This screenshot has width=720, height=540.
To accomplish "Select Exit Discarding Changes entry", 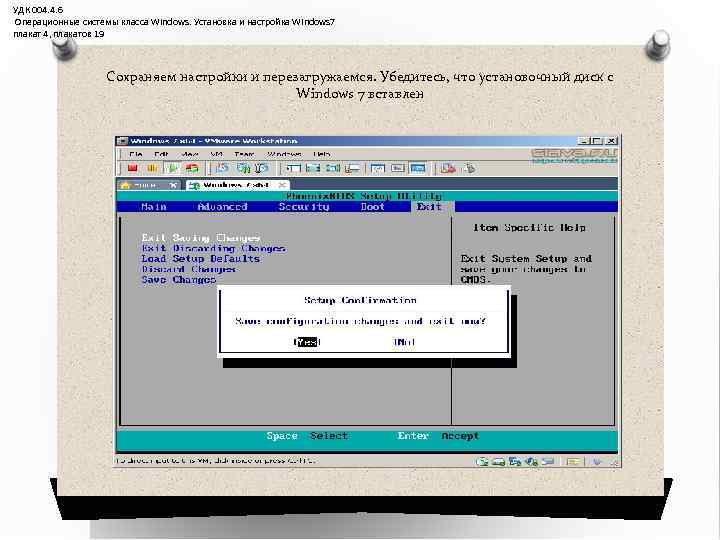I will pyautogui.click(x=214, y=248).
